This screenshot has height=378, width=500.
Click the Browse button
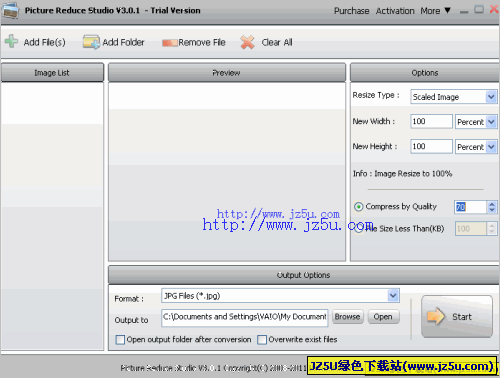click(347, 316)
